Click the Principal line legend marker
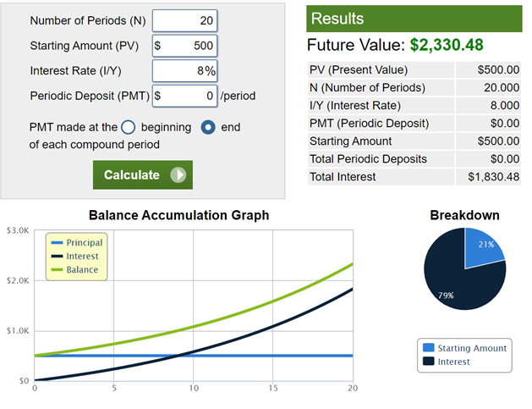Image resolution: width=532 pixels, height=409 pixels. point(56,243)
